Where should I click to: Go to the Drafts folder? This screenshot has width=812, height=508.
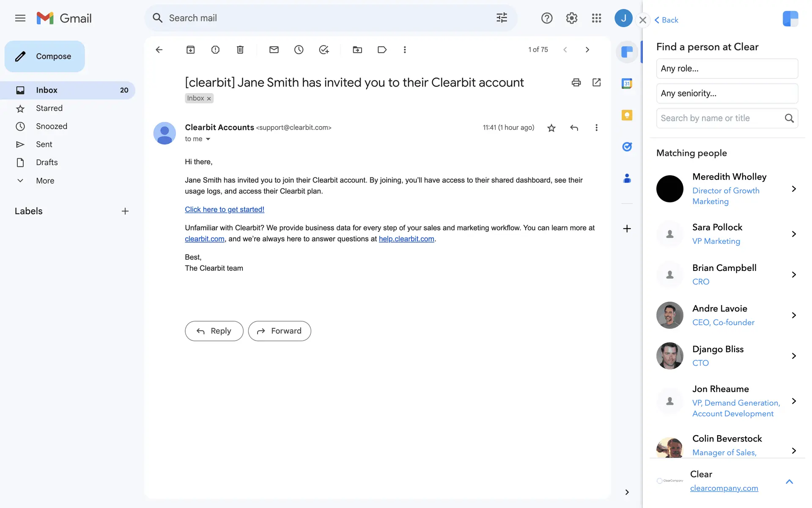[47, 163]
